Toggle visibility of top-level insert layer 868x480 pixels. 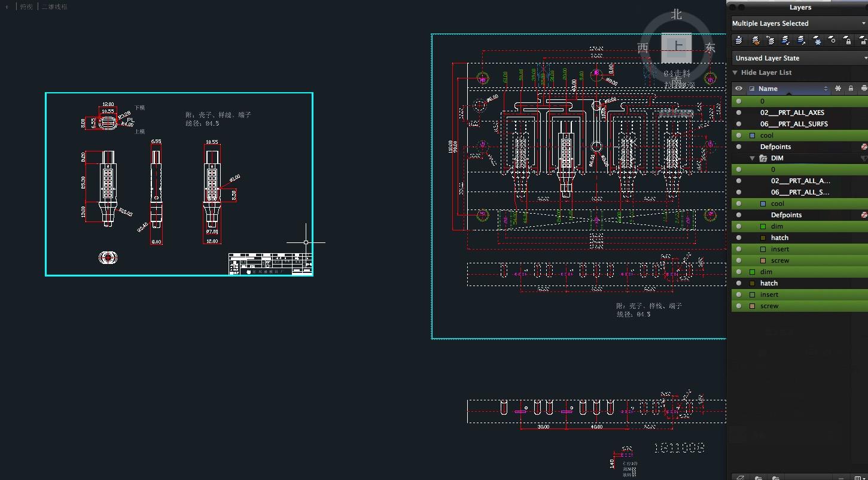[739, 294]
